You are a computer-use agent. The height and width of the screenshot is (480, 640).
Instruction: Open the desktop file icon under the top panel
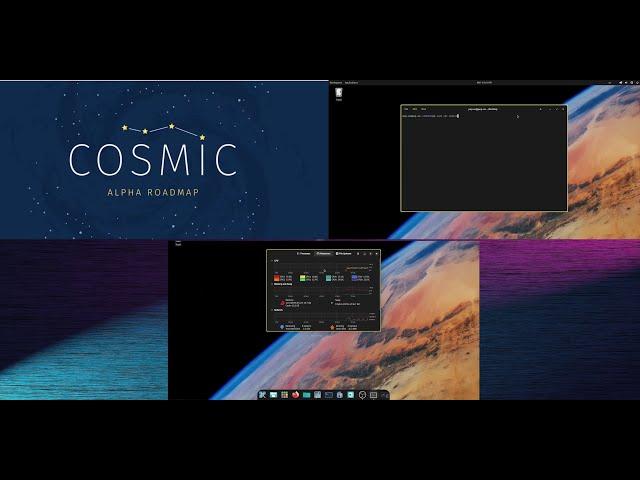point(339,93)
